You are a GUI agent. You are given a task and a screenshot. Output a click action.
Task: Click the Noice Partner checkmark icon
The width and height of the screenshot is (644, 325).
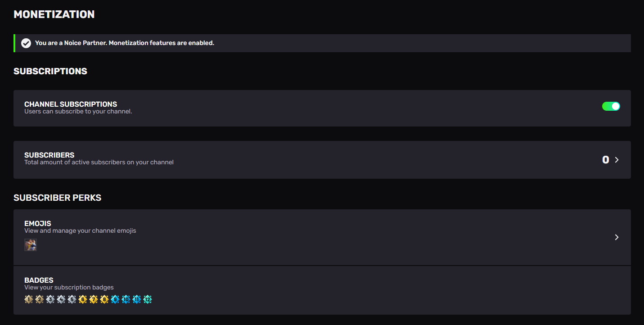coord(26,43)
